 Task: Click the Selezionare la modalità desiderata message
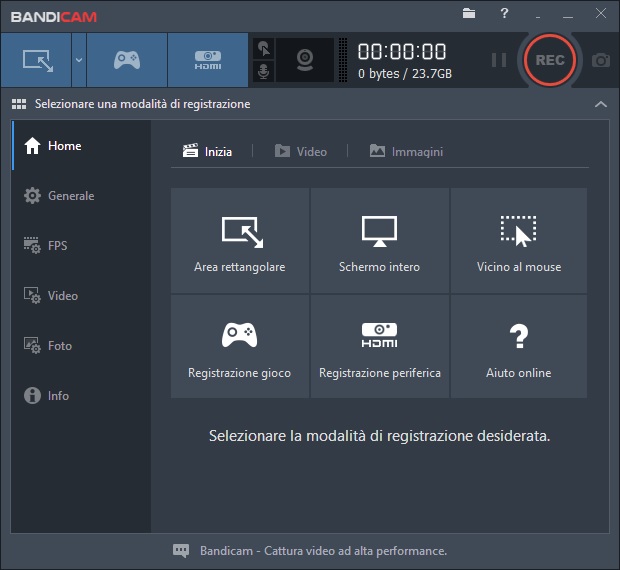pos(379,436)
